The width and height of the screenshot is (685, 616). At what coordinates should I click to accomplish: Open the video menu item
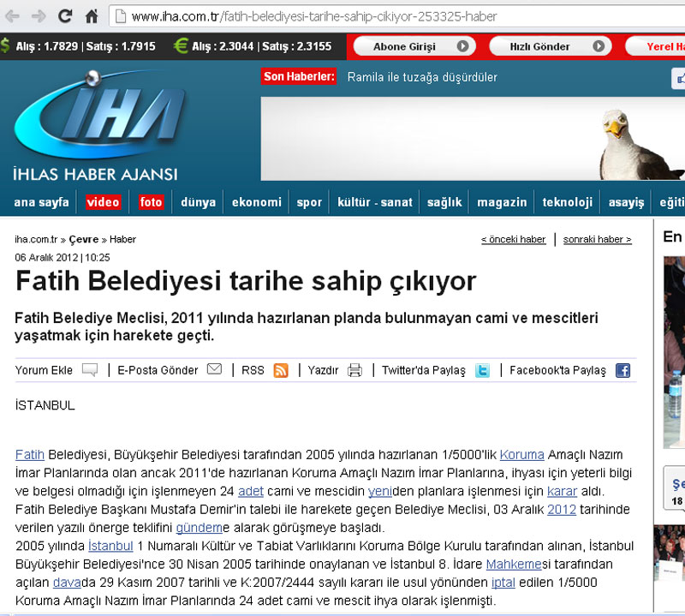click(103, 203)
